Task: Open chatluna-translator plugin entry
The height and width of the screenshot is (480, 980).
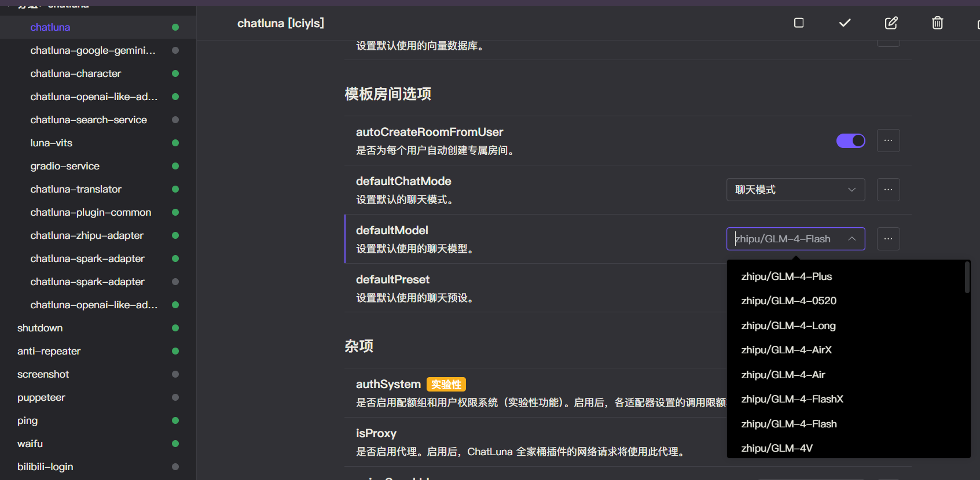Action: click(98, 189)
